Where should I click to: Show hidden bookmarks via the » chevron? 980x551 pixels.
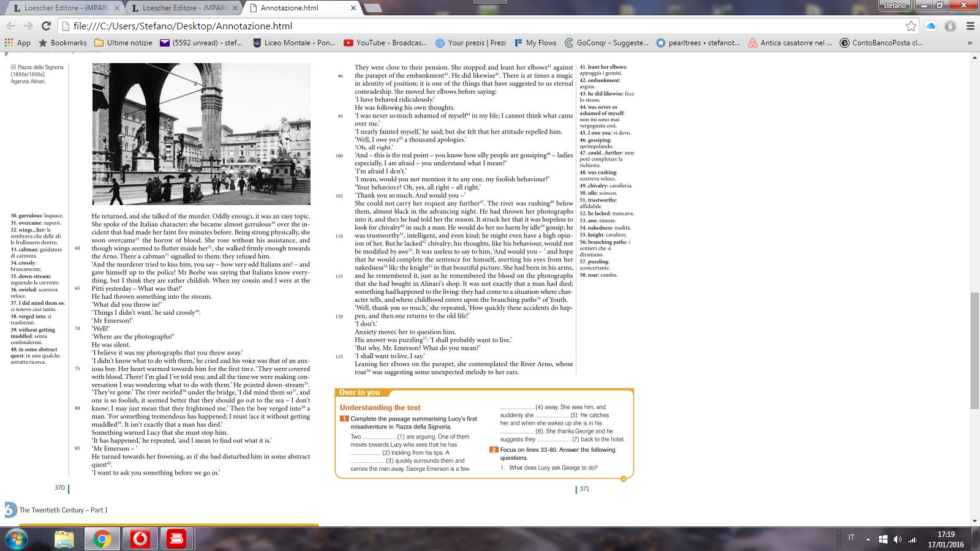point(970,43)
